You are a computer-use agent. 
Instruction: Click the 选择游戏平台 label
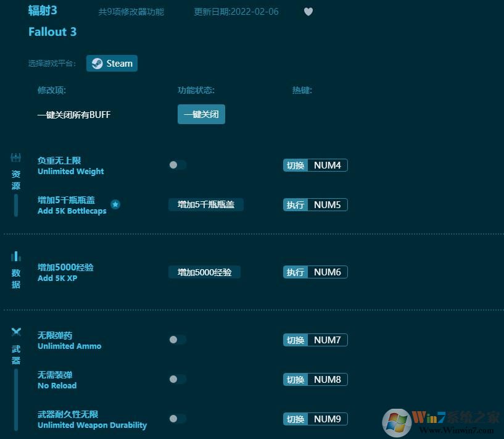pyautogui.click(x=52, y=64)
